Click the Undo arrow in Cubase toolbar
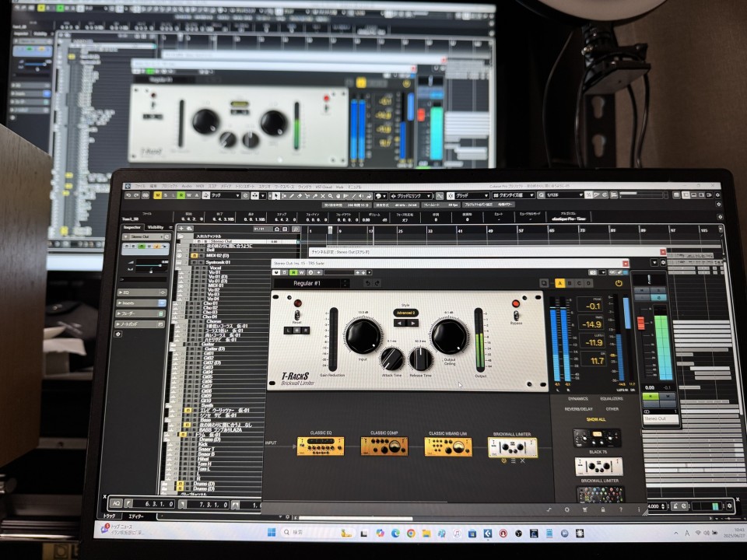747x560 pixels. pyautogui.click(x=128, y=195)
